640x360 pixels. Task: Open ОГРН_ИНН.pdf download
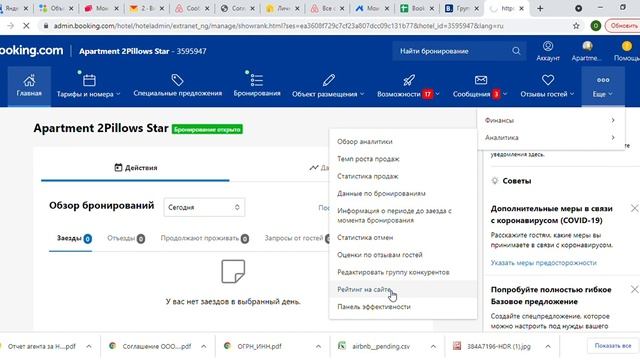pyautogui.click(x=255, y=346)
